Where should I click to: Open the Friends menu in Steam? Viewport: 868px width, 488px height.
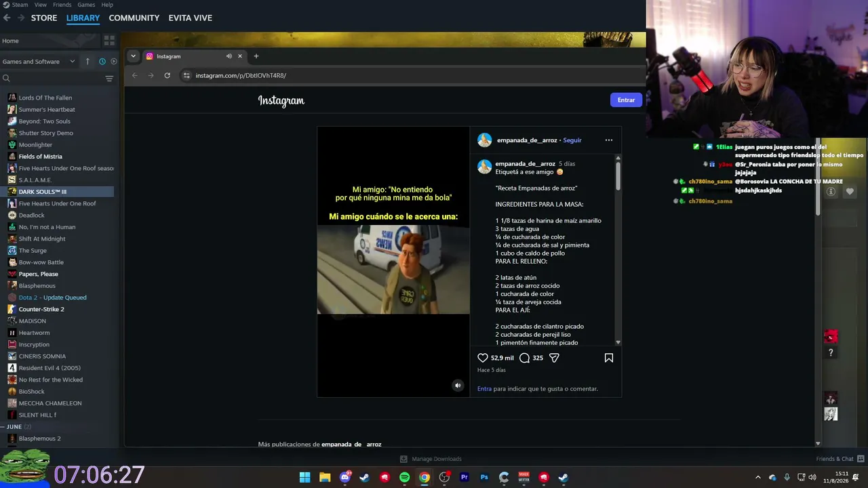62,5
